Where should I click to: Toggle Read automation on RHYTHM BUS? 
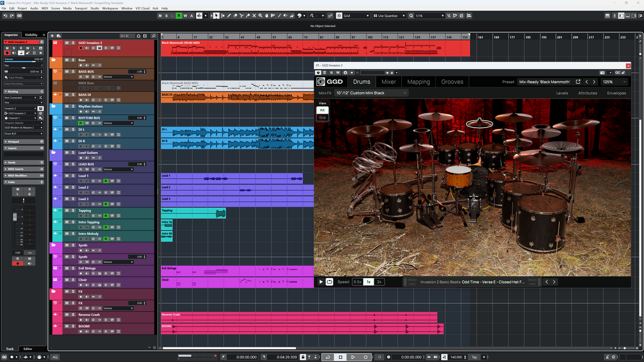point(80,123)
